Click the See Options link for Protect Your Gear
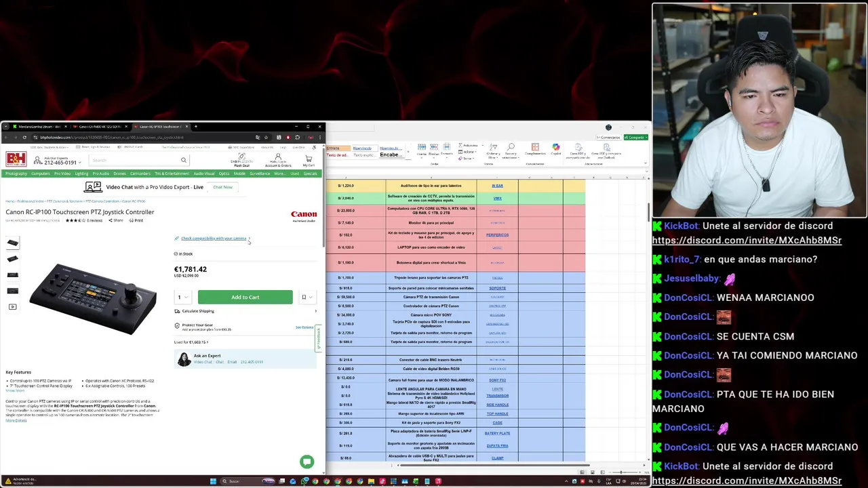 (304, 327)
